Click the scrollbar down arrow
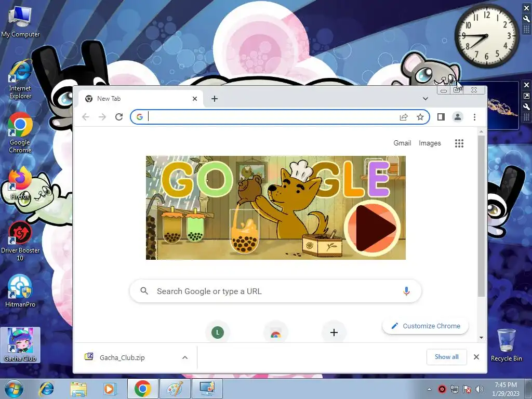This screenshot has width=532, height=399. pos(481,338)
